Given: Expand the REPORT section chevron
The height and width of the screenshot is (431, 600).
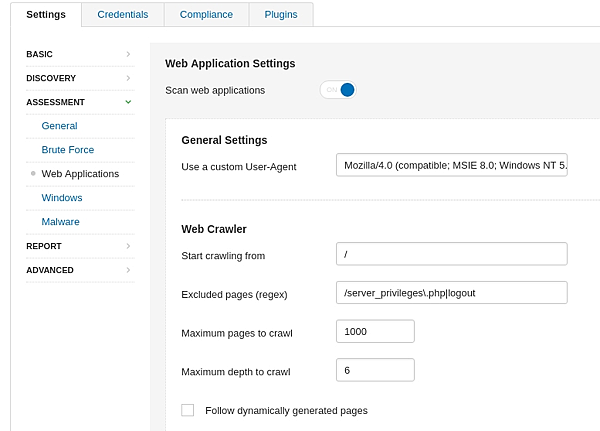Looking at the screenshot, I should coord(128,246).
